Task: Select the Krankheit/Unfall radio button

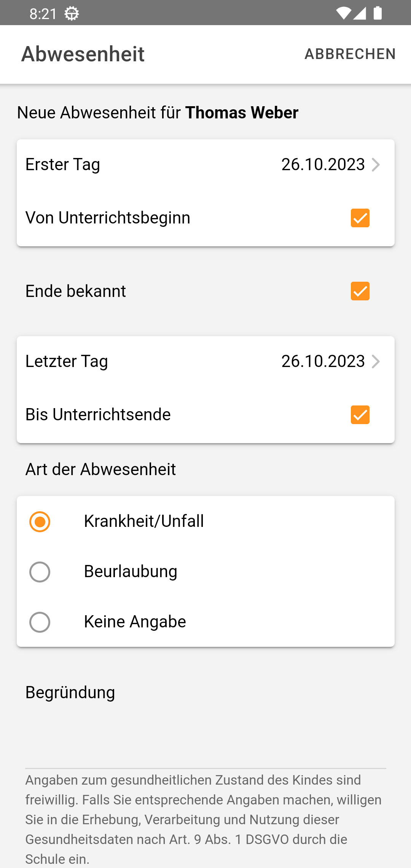Action: (40, 522)
